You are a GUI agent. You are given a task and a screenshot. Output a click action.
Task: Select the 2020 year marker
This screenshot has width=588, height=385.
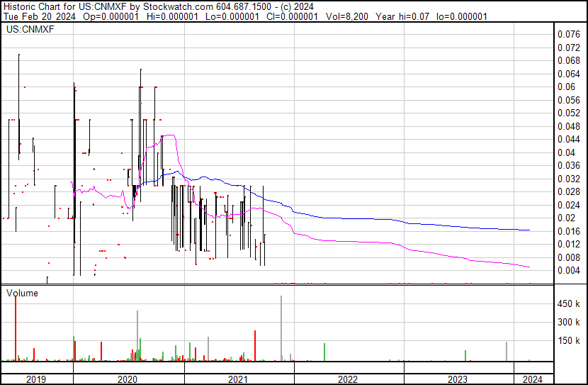[x=128, y=379]
